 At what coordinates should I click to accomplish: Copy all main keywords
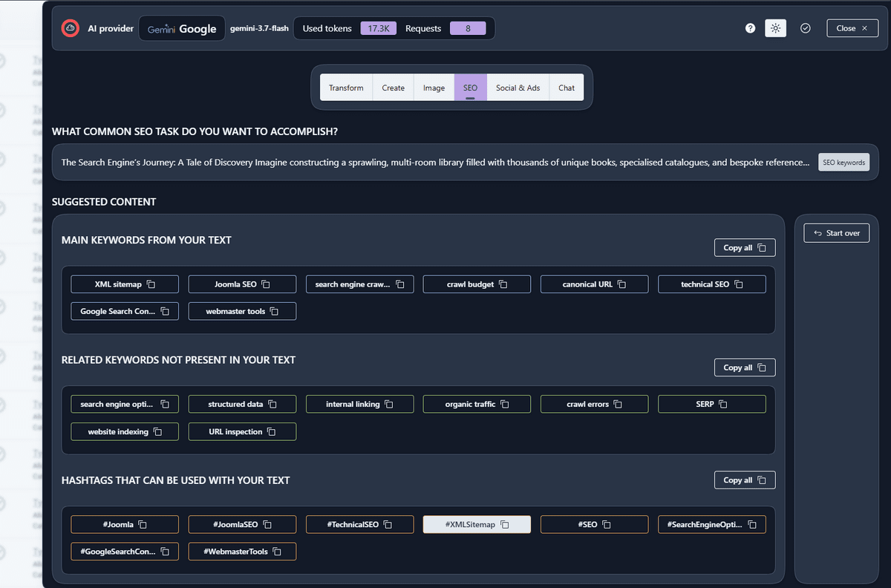click(x=745, y=247)
